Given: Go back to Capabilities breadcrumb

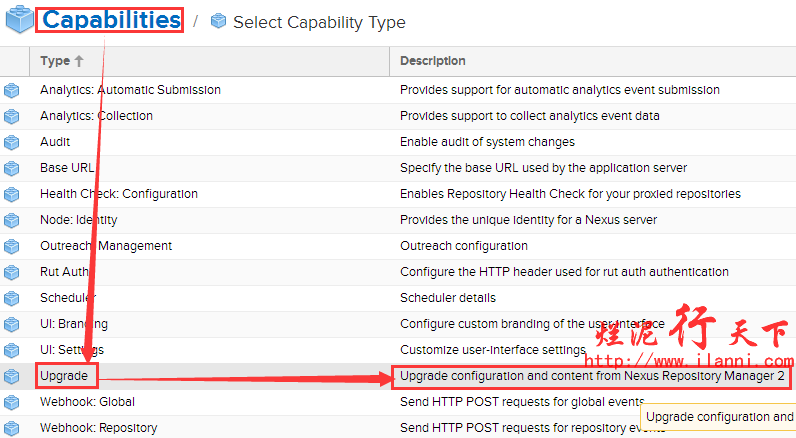Looking at the screenshot, I should pos(111,21).
